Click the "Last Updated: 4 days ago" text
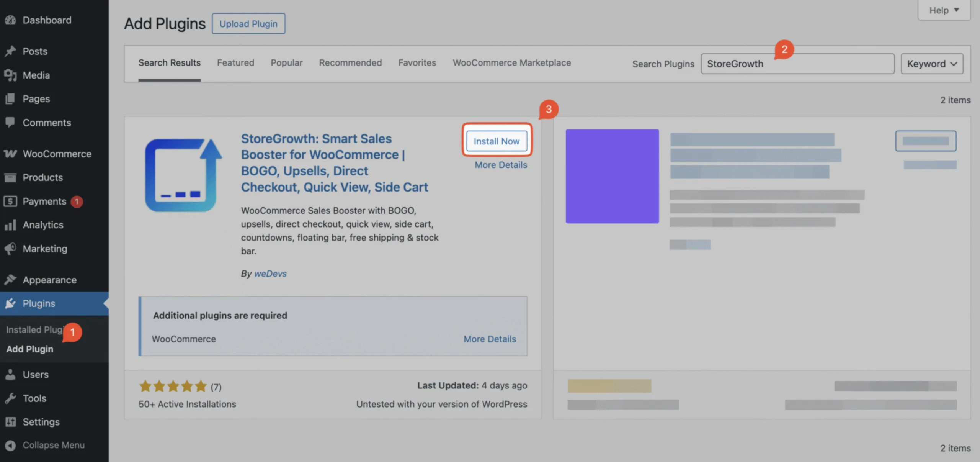The height and width of the screenshot is (462, 980). click(x=472, y=385)
